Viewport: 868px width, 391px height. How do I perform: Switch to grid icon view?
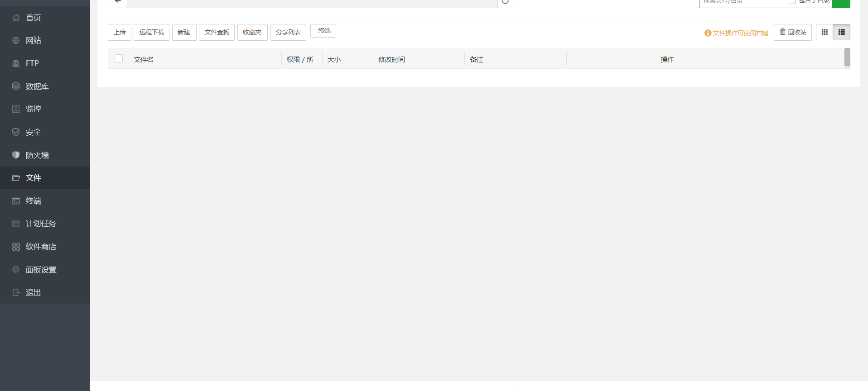tap(825, 32)
